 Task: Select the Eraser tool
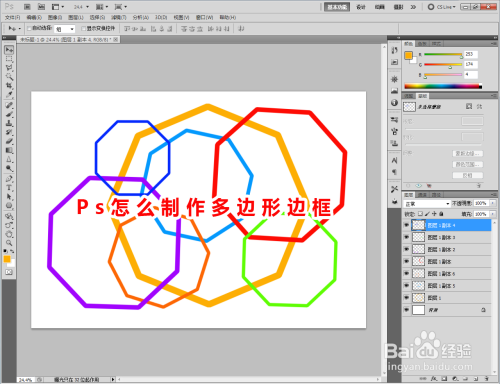9,142
